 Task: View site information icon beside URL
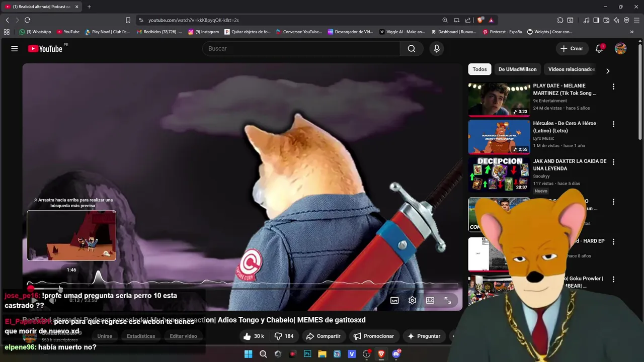coord(141,20)
